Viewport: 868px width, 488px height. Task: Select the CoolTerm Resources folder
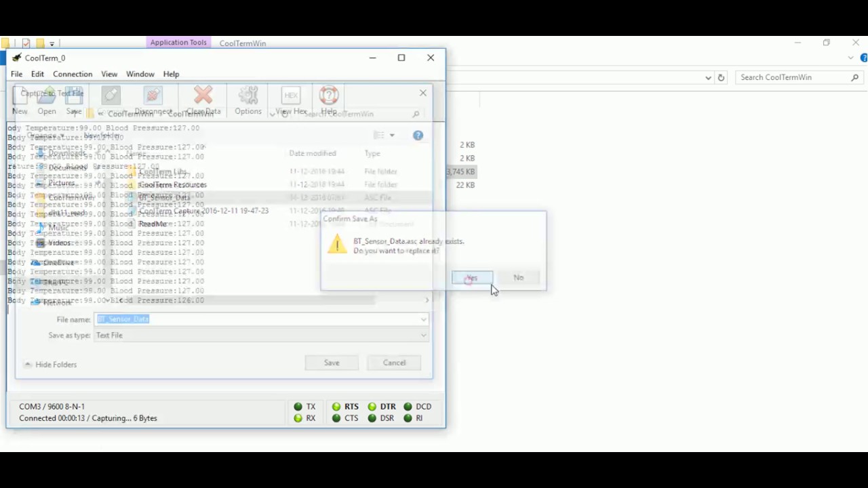coord(172,184)
